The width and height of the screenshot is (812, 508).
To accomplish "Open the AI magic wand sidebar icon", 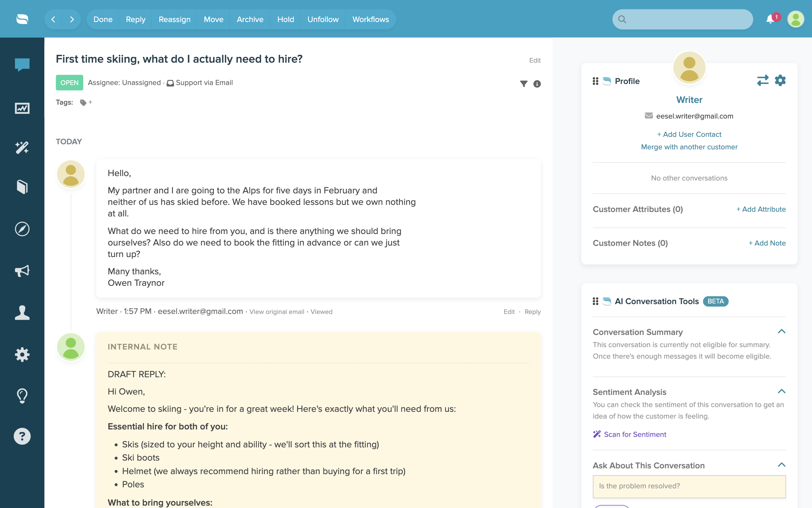I will 22,148.
